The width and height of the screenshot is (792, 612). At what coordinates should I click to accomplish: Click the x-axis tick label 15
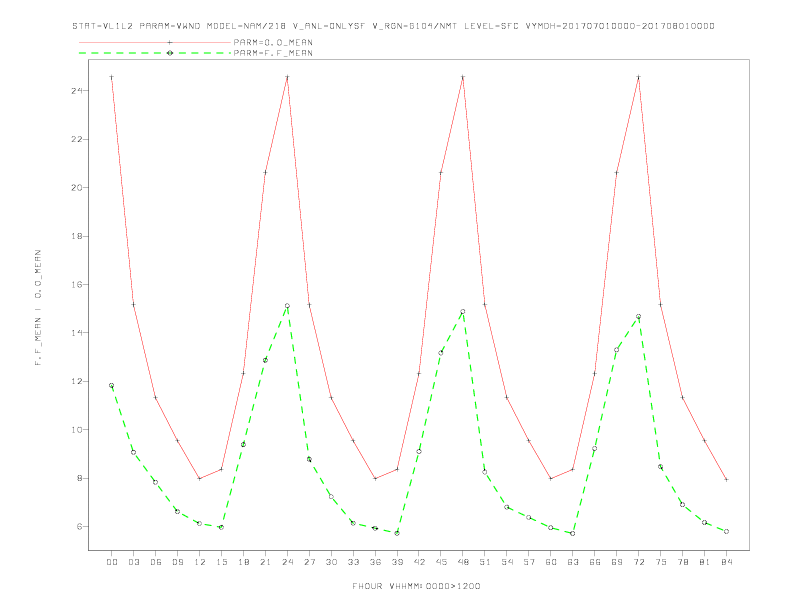coord(221,562)
